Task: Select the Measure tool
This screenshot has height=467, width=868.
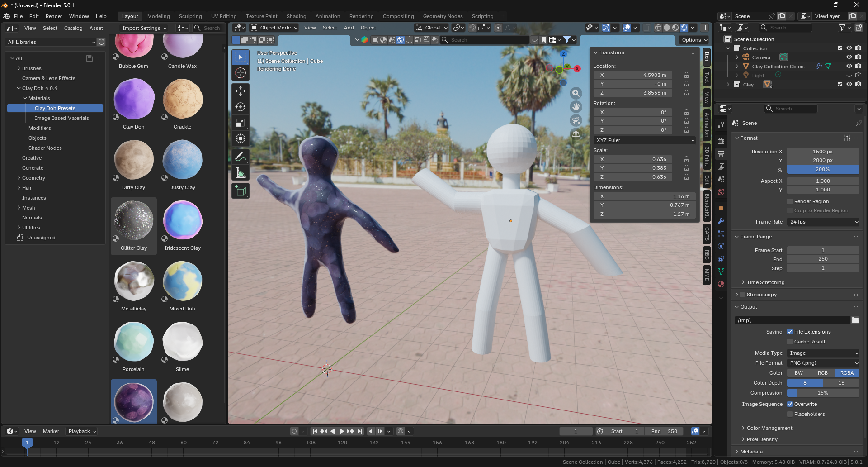Action: (x=241, y=173)
